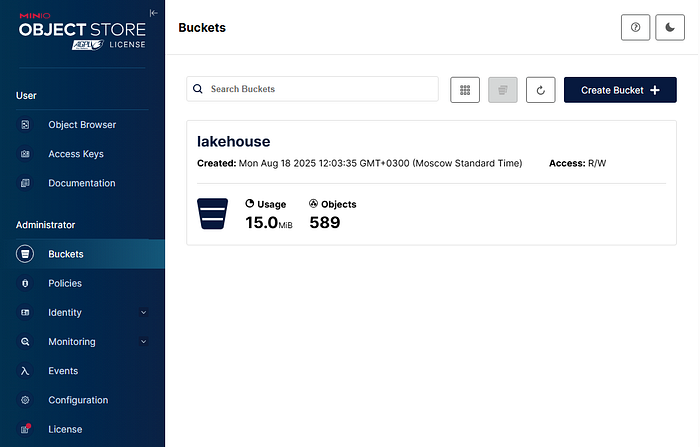The height and width of the screenshot is (447, 700).
Task: Open Access Keys menu item
Action: pos(82,154)
